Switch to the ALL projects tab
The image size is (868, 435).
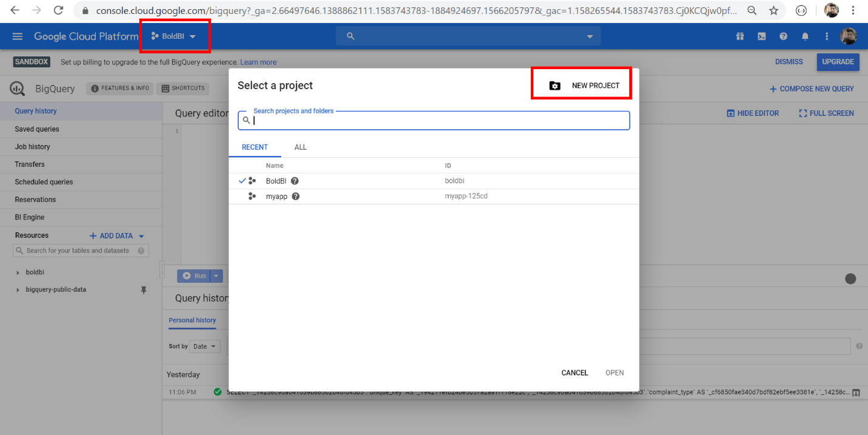pyautogui.click(x=300, y=147)
